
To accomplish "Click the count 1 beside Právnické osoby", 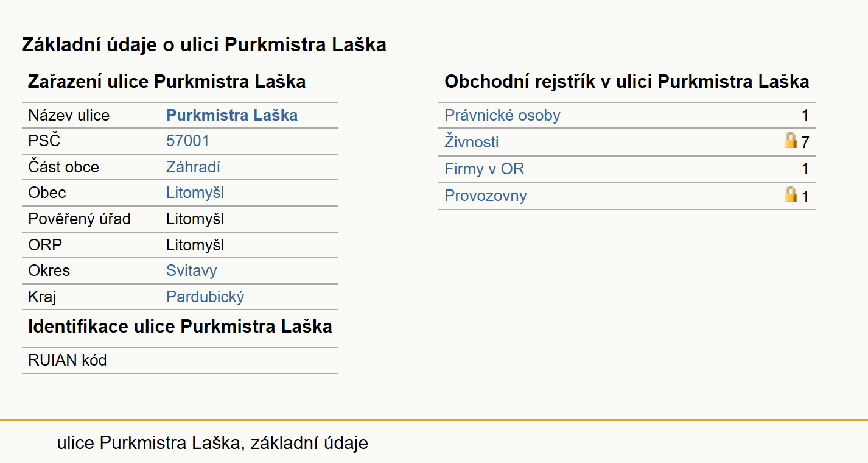I will point(805,116).
